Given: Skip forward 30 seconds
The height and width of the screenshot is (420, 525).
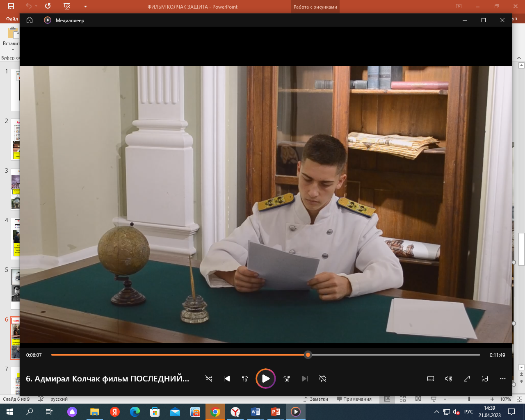Looking at the screenshot, I should 287,379.
